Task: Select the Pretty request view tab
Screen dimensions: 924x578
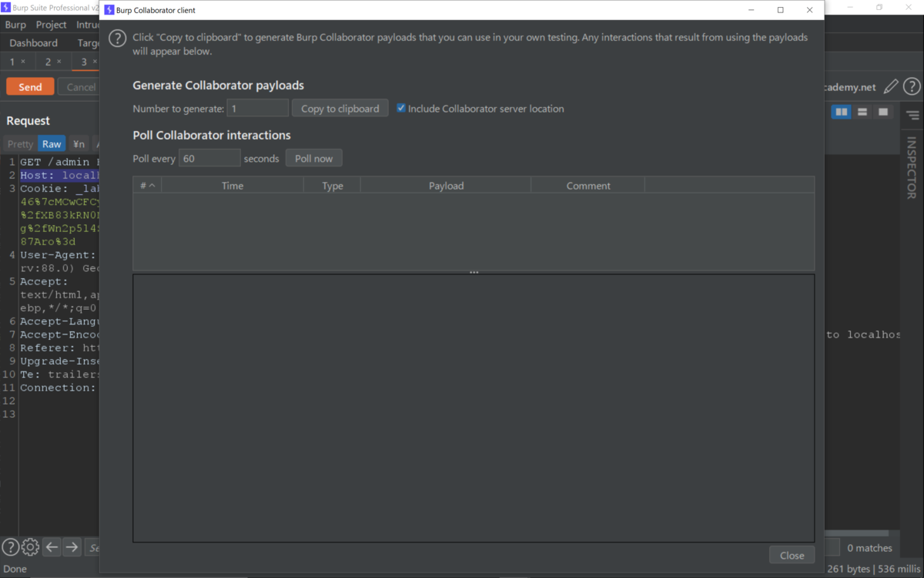Action: point(20,144)
